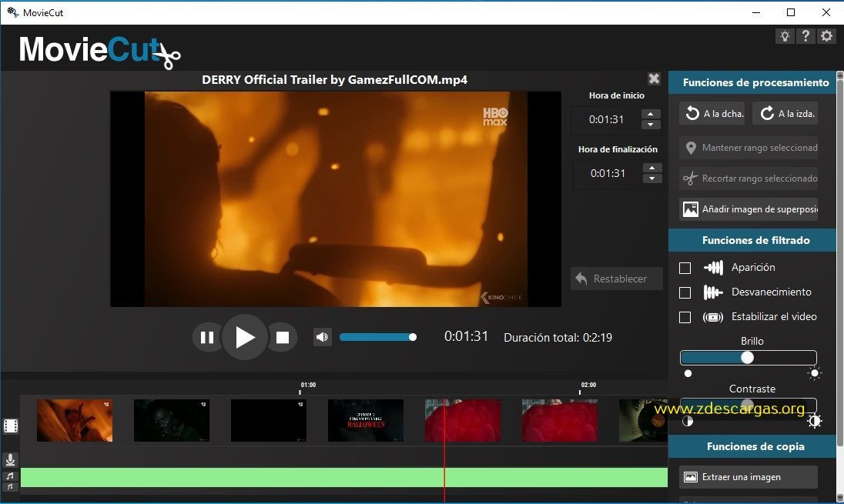Viewport: 844px width, 504px height.
Task: Select the dark face timeline thumbnail
Action: [x=172, y=421]
